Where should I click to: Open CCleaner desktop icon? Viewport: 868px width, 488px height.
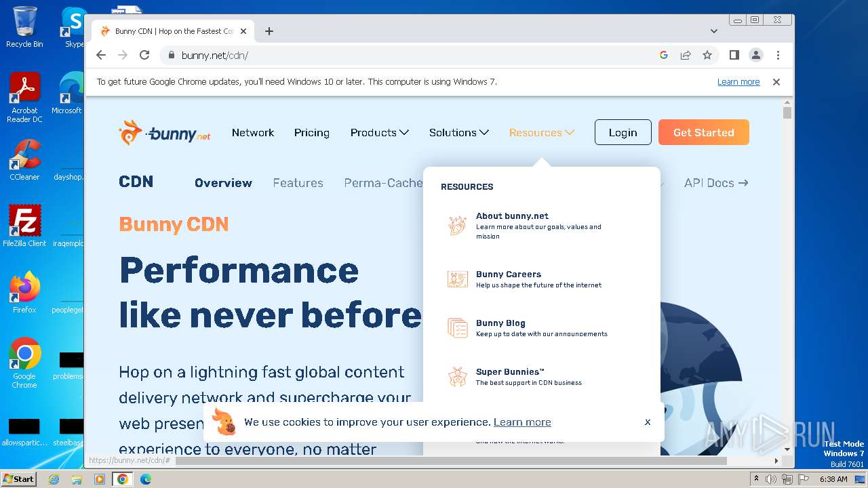[24, 160]
